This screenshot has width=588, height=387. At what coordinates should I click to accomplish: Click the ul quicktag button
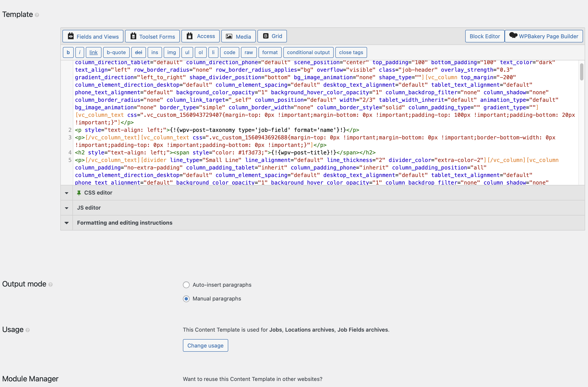(187, 52)
